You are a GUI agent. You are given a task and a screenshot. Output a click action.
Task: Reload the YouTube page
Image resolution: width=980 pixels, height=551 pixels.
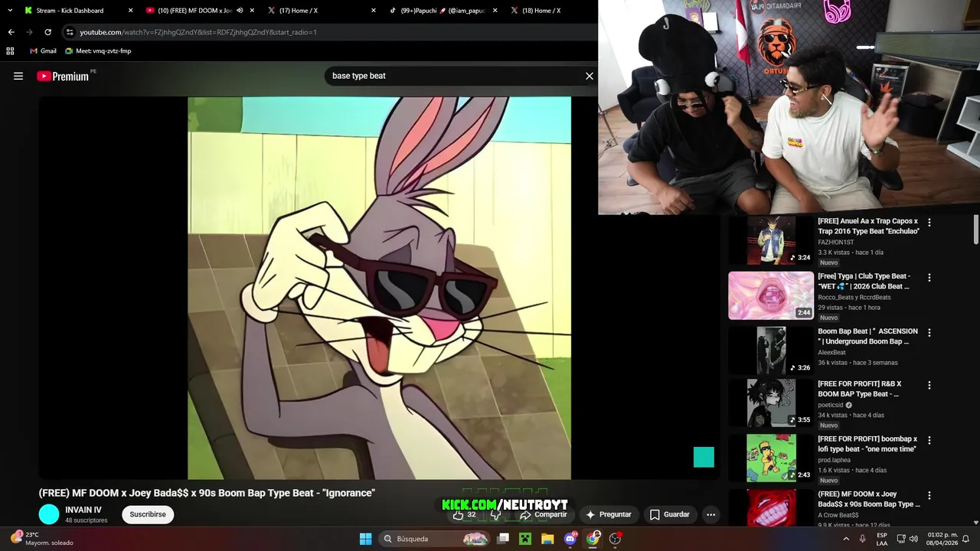click(47, 32)
